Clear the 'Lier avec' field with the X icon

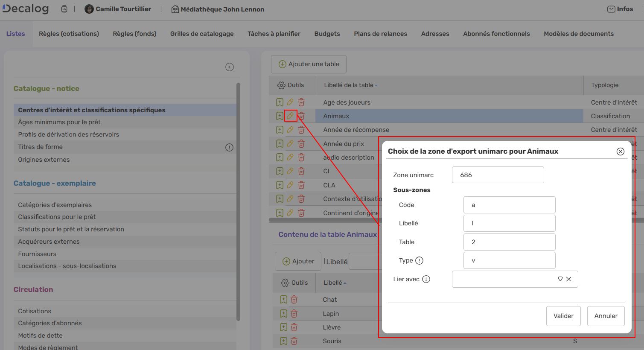point(569,279)
